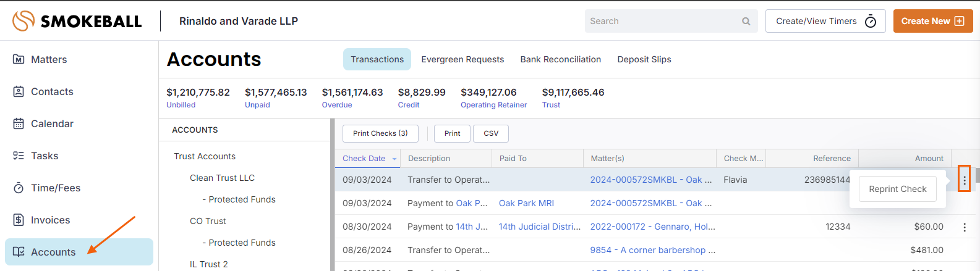
Task: Open matter 2022-000172 - Gennaro, Hol...
Action: coord(652,227)
